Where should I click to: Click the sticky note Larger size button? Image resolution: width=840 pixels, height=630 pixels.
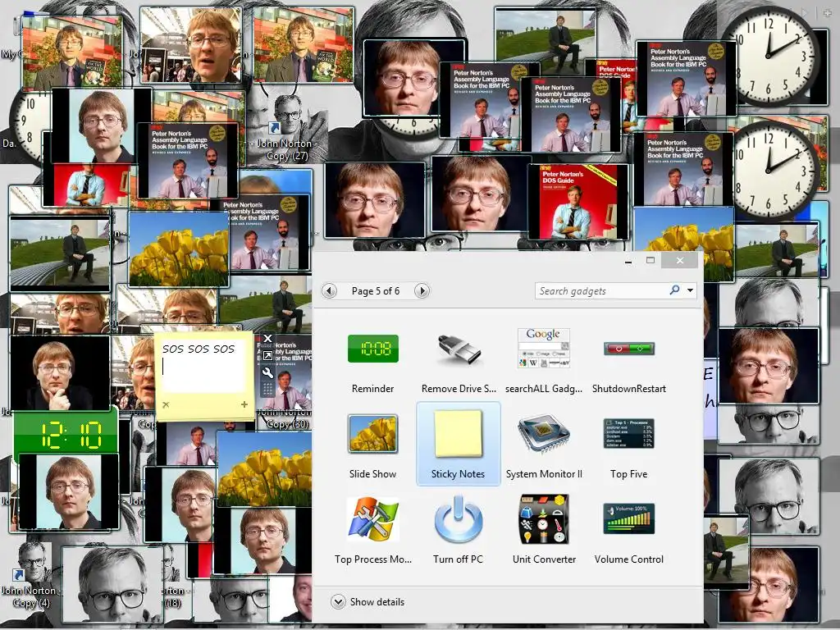pyautogui.click(x=267, y=355)
